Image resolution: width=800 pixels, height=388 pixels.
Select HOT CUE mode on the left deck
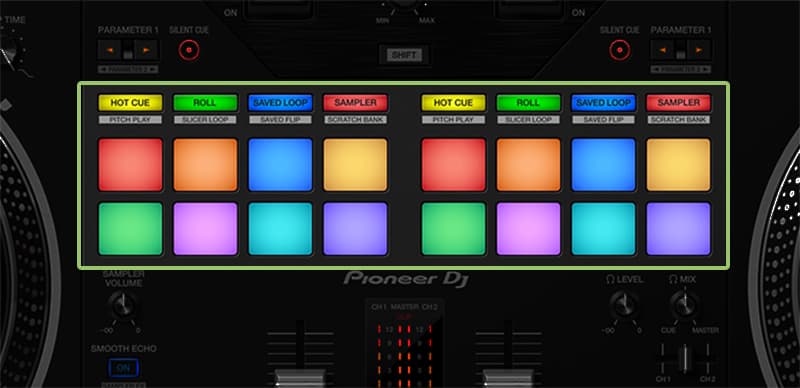tap(130, 103)
